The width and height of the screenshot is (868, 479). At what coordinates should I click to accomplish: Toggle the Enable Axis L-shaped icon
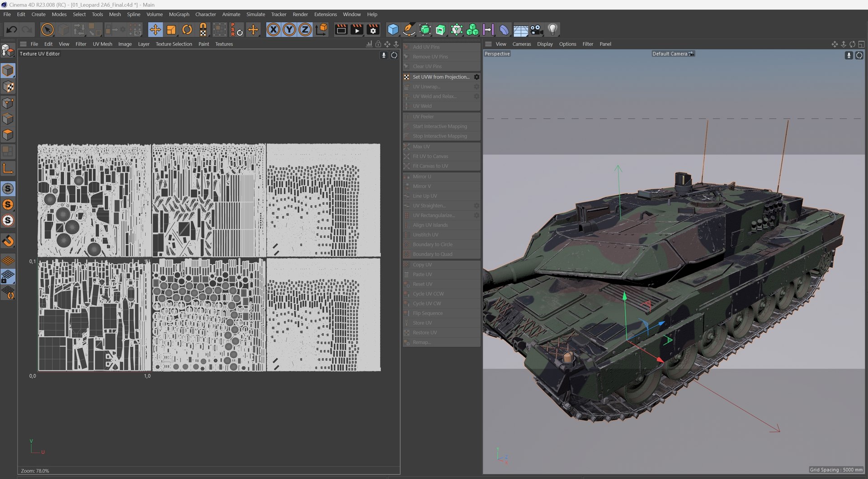click(8, 169)
